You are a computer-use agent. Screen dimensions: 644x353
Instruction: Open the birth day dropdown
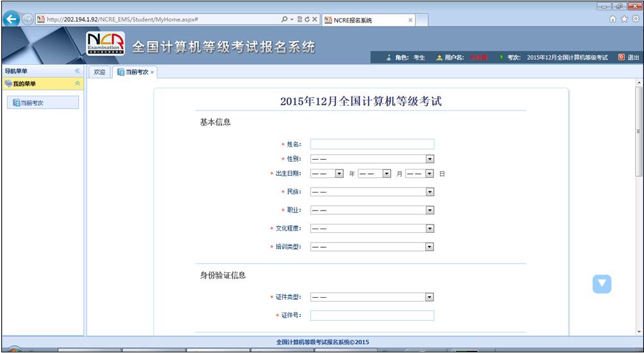pos(419,174)
